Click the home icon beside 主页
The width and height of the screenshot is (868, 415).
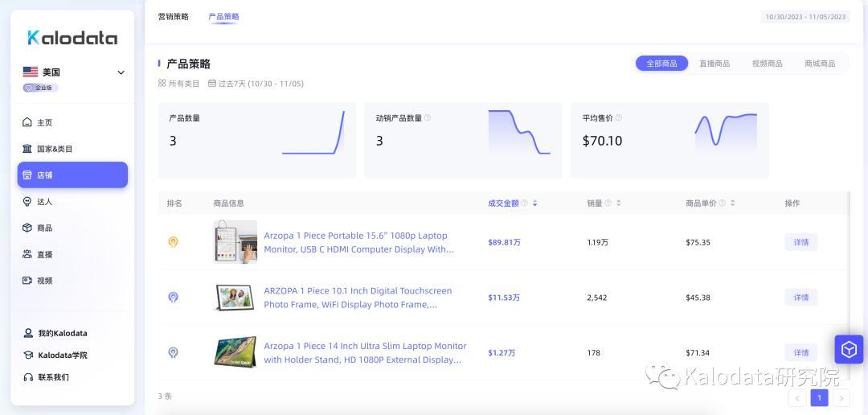[x=27, y=122]
